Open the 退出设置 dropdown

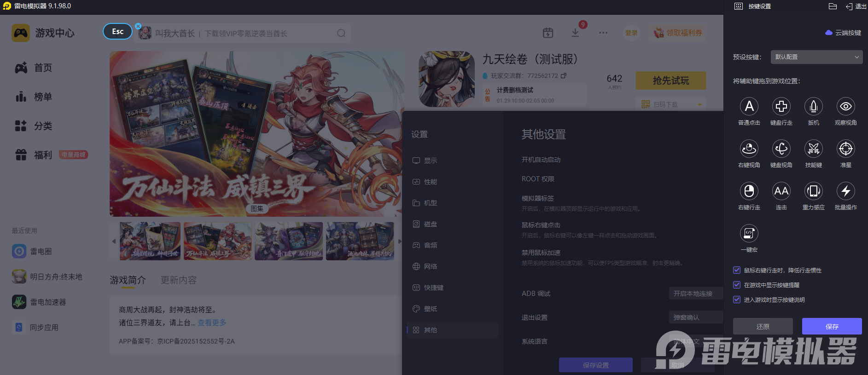(696, 317)
